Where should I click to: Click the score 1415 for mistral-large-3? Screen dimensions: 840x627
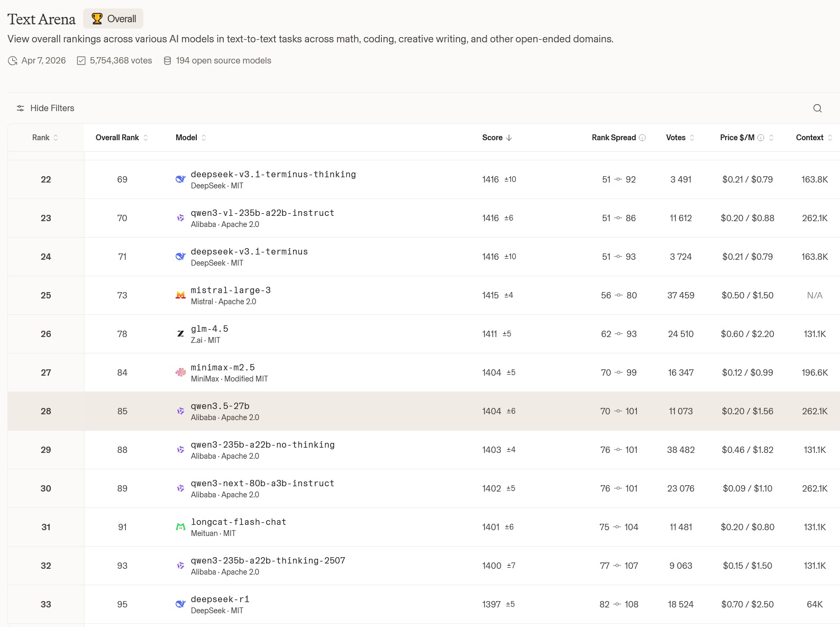(x=490, y=295)
